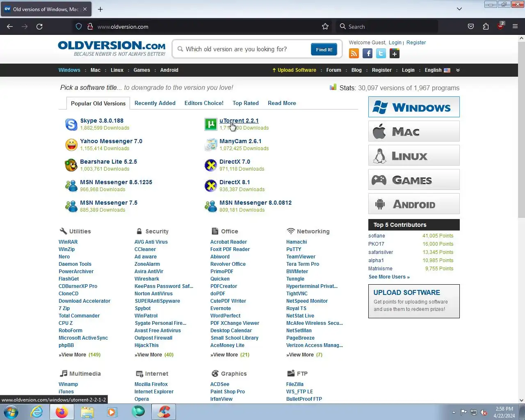This screenshot has height=420, width=525.
Task: Open the Mac menu item
Action: coord(96,70)
